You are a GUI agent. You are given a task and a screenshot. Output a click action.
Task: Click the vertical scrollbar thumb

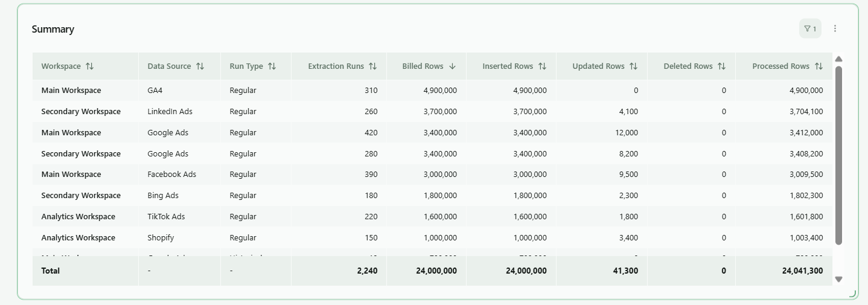[x=838, y=155]
